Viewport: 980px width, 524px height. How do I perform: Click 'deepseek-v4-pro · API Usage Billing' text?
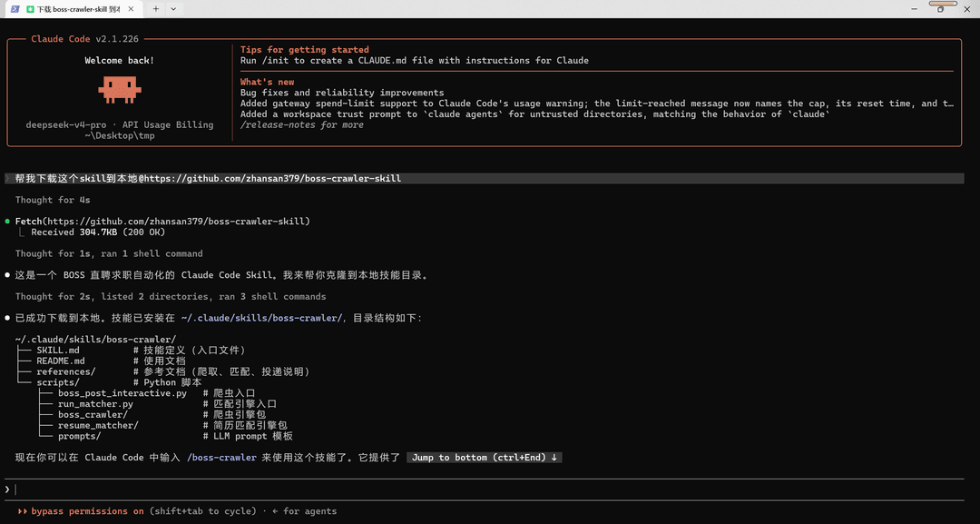tap(120, 125)
